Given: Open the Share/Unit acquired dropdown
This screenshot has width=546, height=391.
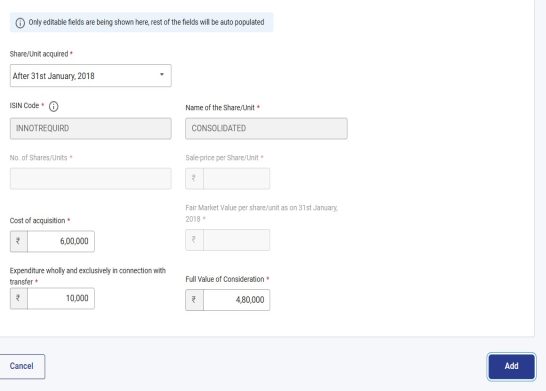Looking at the screenshot, I should point(91,76).
